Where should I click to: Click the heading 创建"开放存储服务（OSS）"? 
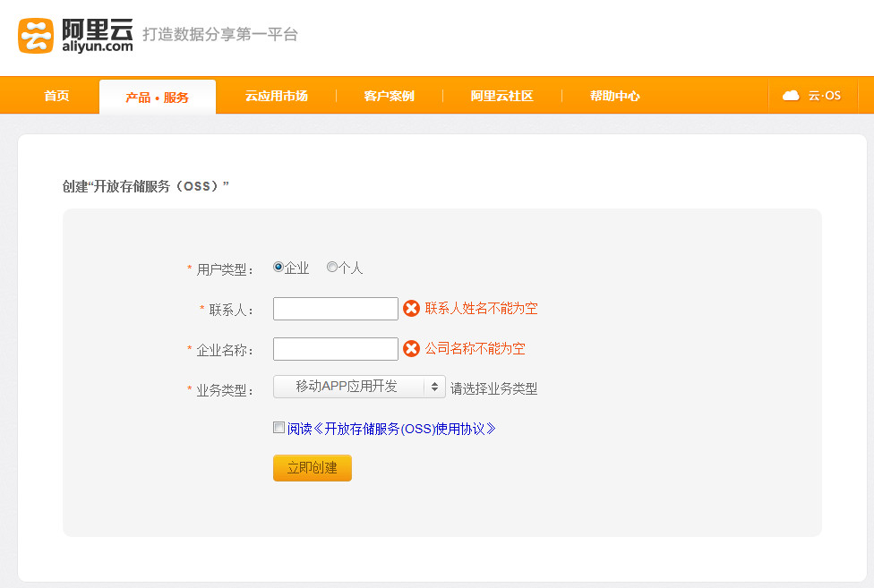pos(145,186)
